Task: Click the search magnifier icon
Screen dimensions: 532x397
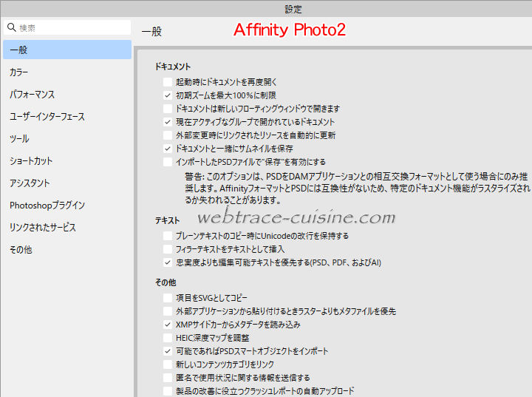Action: (11, 28)
